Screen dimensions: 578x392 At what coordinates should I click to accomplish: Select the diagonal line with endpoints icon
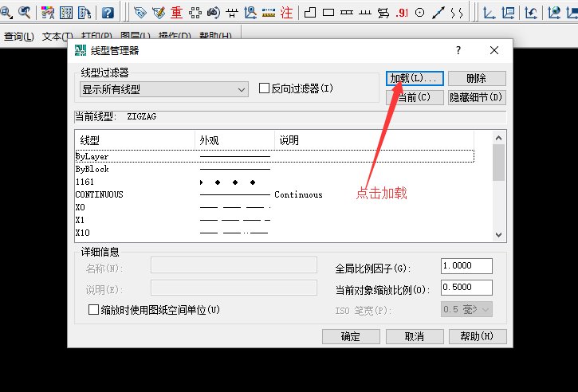pos(438,13)
